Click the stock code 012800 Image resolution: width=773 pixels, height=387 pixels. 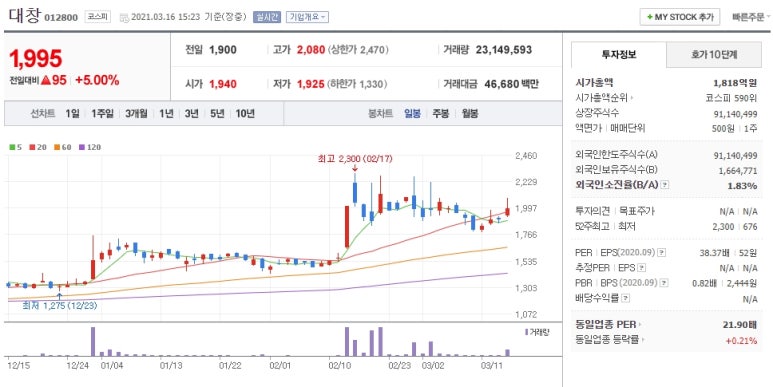(x=61, y=18)
